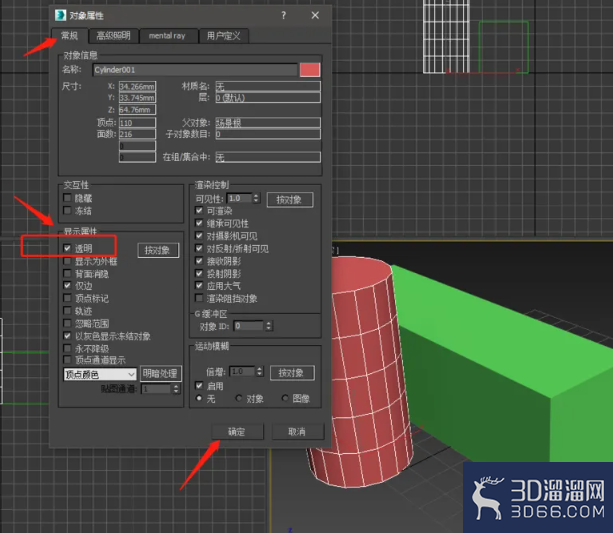613x533 pixels.
Task: Click the 层 field showing 0 (默认)
Action: pyautogui.click(x=268, y=97)
